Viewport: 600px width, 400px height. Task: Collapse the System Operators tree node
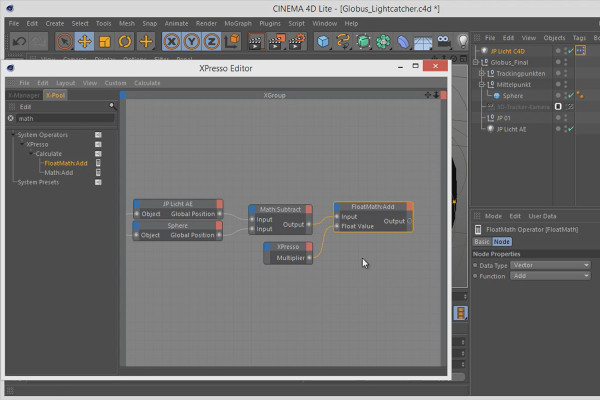pyautogui.click(x=13, y=135)
